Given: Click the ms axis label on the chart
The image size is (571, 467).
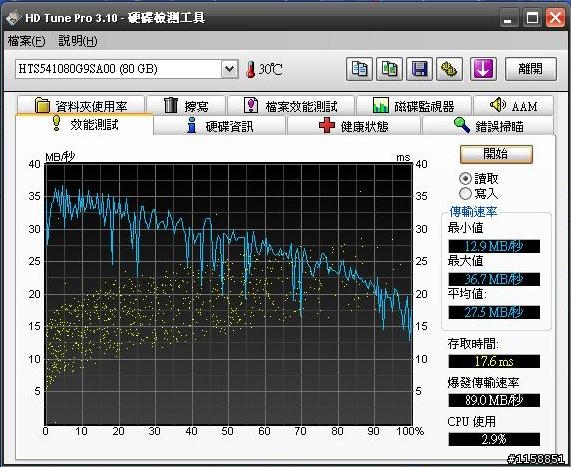Looking at the screenshot, I should coord(403,157).
